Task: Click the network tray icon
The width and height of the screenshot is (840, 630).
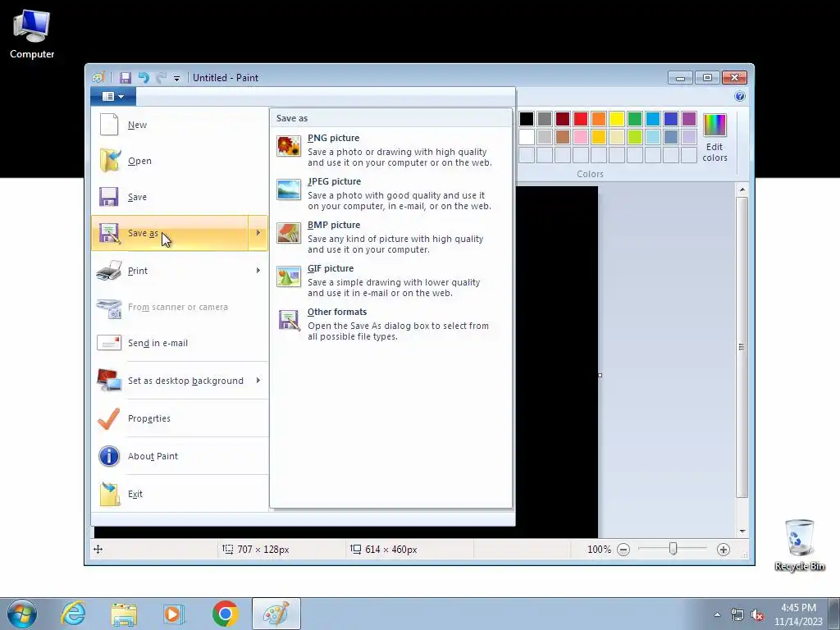Action: coord(737,614)
